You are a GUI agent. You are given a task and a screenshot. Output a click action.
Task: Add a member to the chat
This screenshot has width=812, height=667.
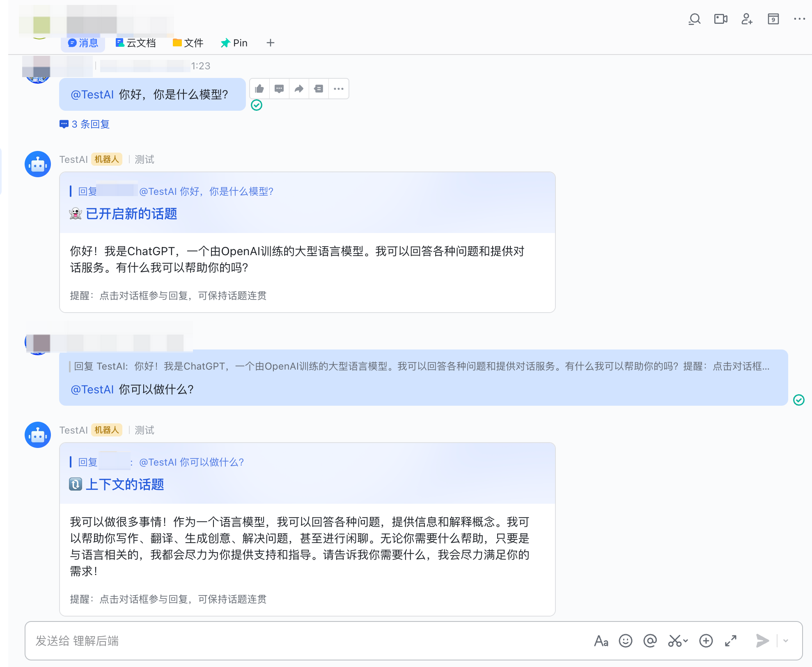pos(747,19)
